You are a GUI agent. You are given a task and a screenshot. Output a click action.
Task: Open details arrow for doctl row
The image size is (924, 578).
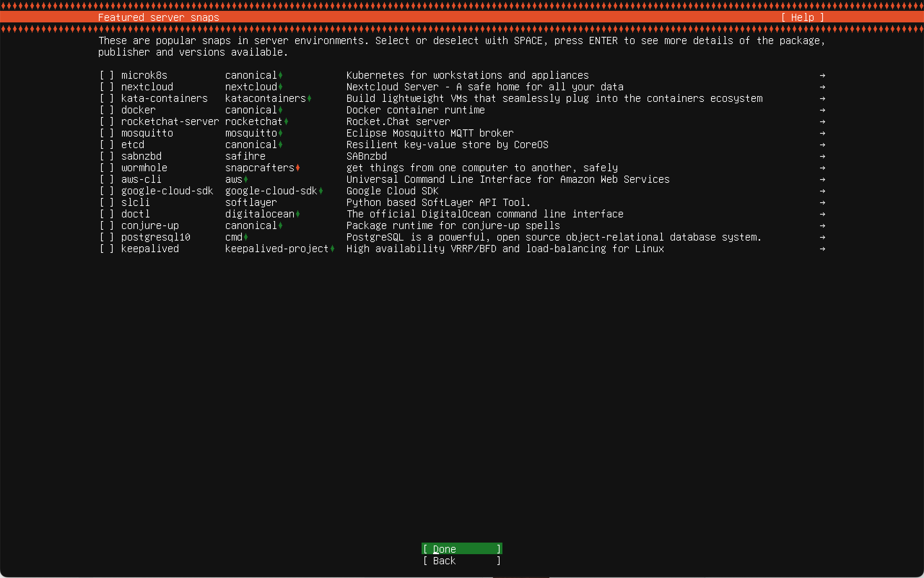[823, 214]
